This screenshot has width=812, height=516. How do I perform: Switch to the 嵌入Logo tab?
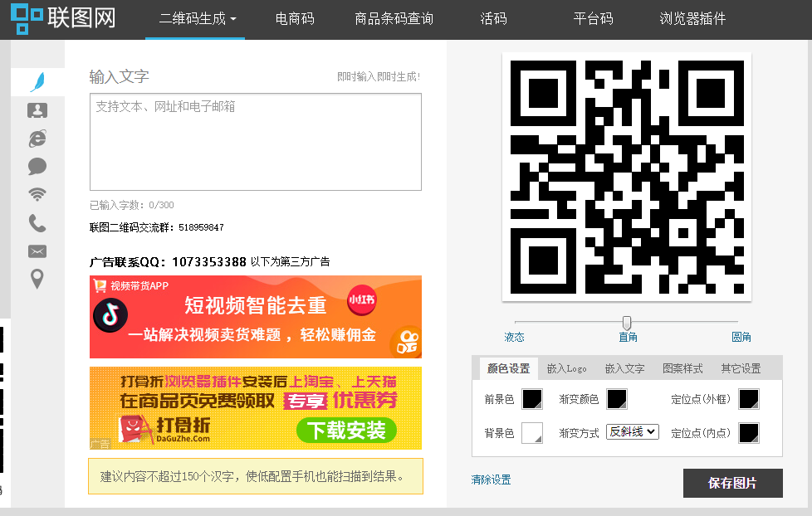tap(566, 368)
